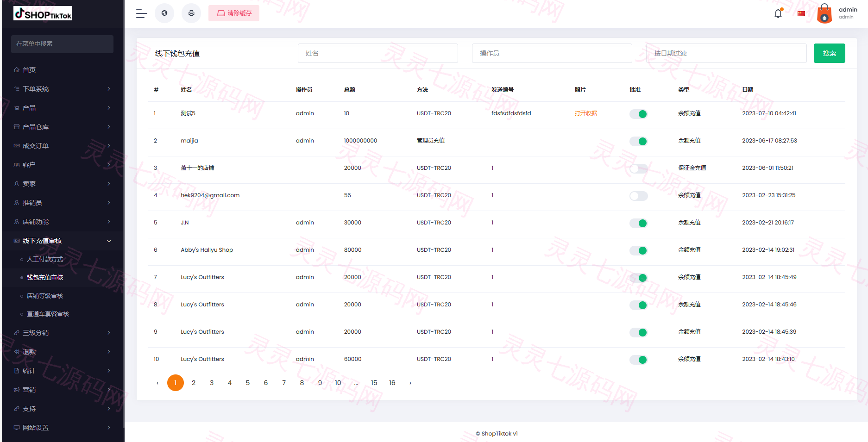Viewport: 868px width, 442px height.
Task: Focus the 操作员 operator filter field
Action: (x=552, y=53)
